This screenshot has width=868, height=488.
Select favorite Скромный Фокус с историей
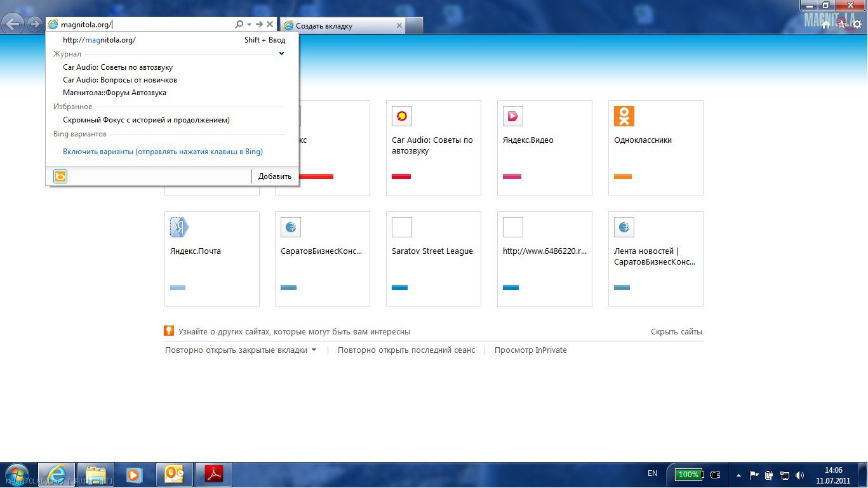point(146,120)
